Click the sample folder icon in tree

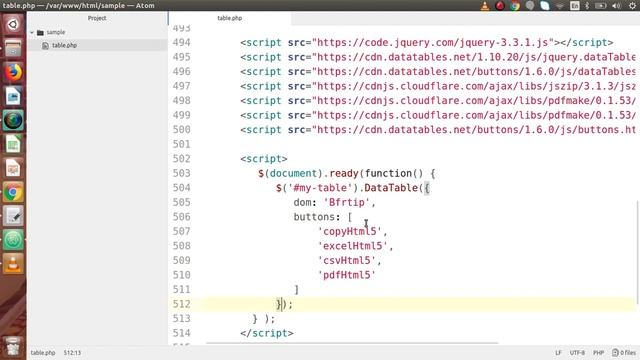pyautogui.click(x=40, y=32)
